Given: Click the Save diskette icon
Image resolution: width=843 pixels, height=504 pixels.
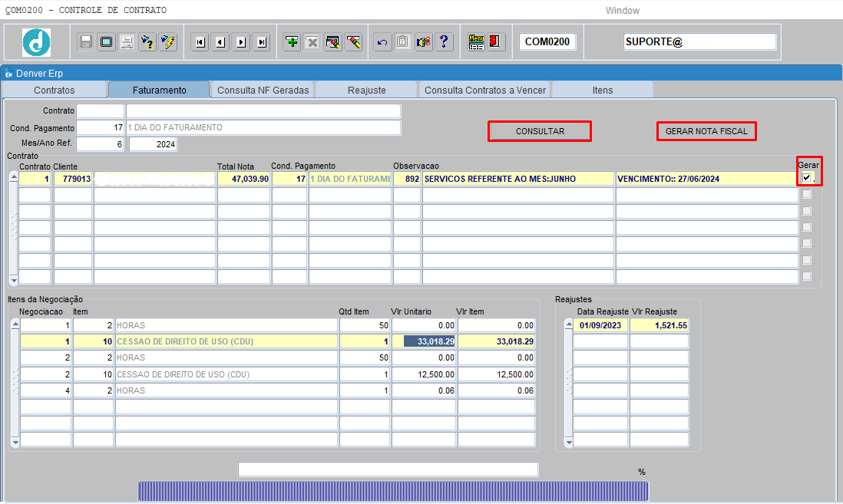Looking at the screenshot, I should tap(85, 42).
